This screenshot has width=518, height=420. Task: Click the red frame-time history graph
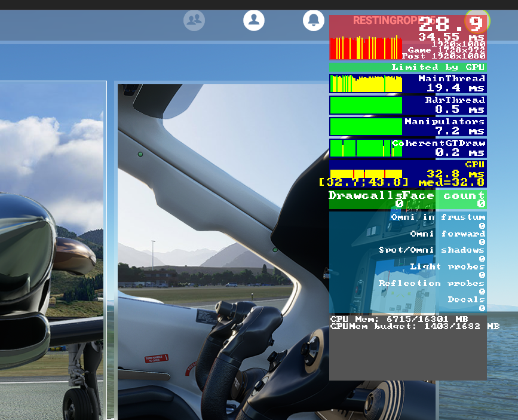pos(366,48)
